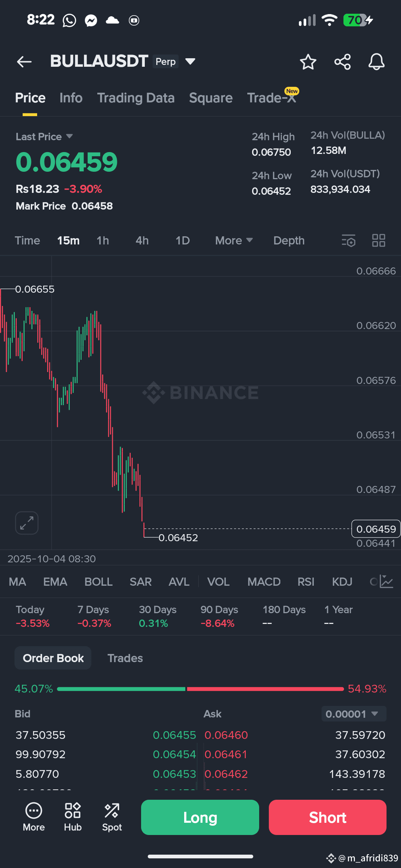The width and height of the screenshot is (401, 868).
Task: Expand chart to fullscreen
Action: 27,523
